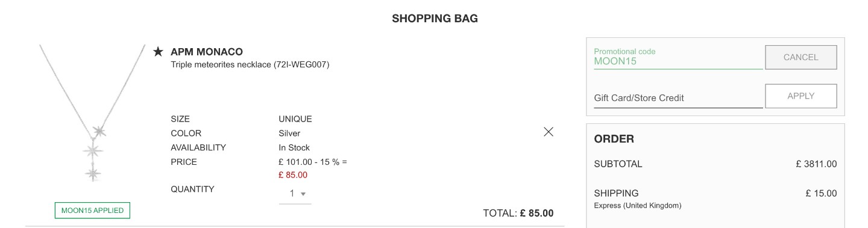
Task: Click the SHOPPING BAG heading
Action: click(435, 19)
